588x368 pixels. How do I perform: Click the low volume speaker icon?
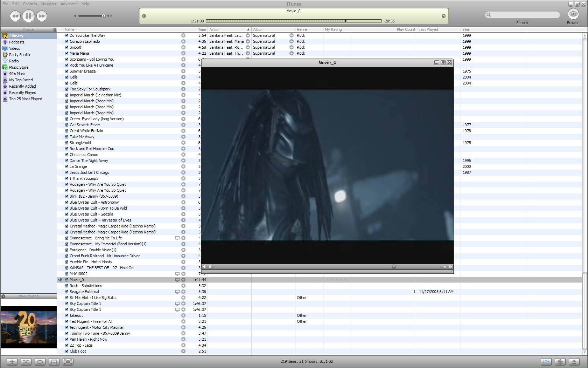pos(75,16)
